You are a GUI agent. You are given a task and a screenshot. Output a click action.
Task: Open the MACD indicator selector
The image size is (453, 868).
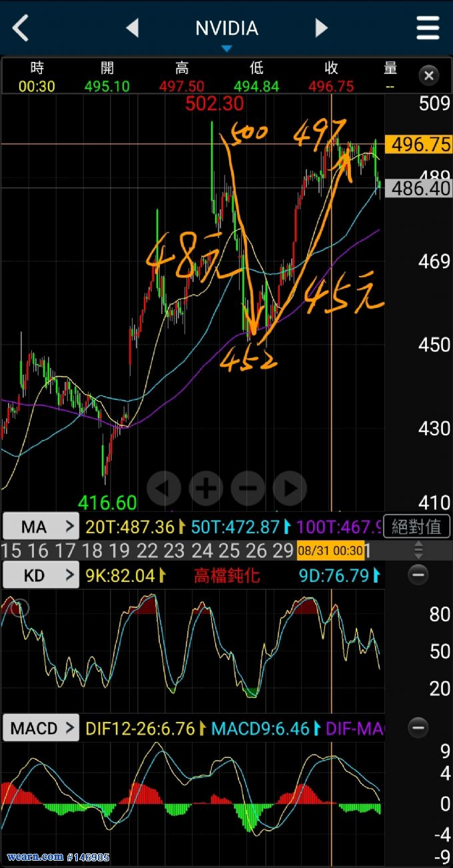41,728
